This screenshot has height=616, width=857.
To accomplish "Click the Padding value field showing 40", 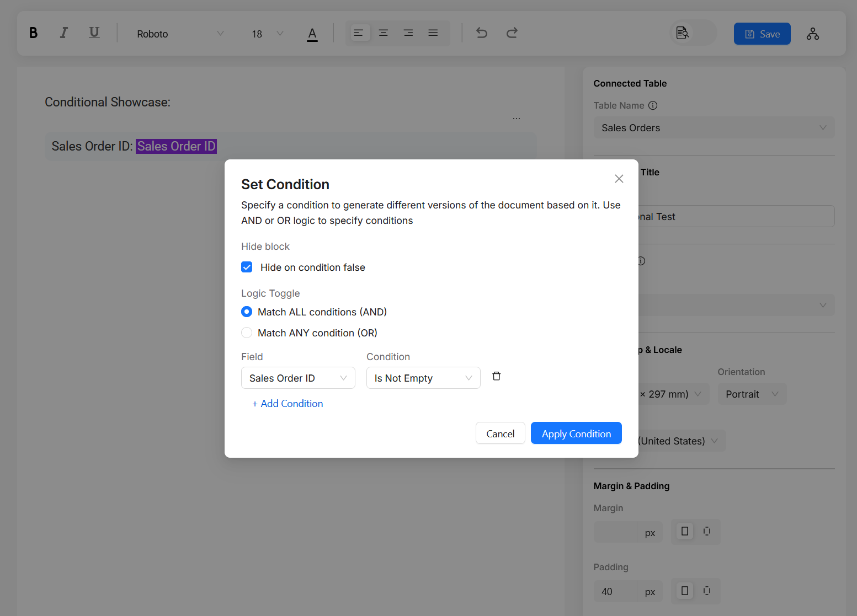I will [615, 592].
